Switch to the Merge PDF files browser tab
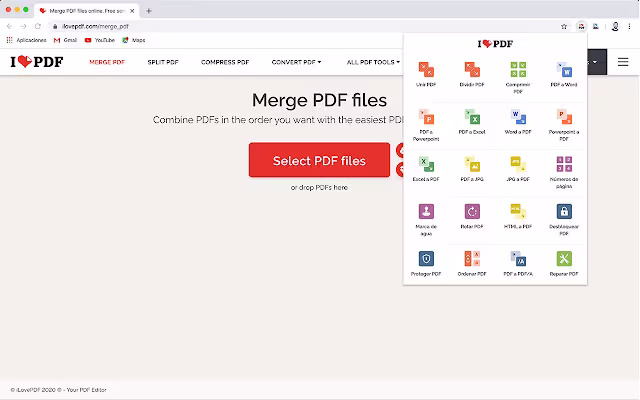The height and width of the screenshot is (400, 640). (x=87, y=11)
